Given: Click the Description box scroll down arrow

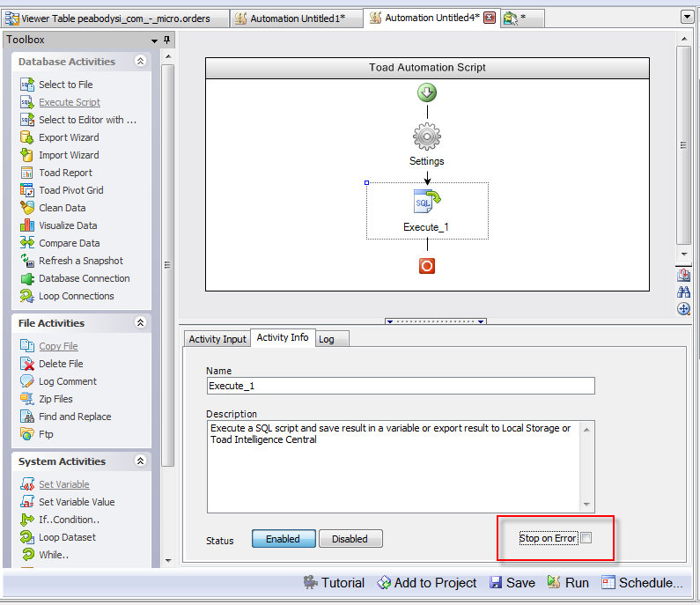Looking at the screenshot, I should tap(586, 505).
